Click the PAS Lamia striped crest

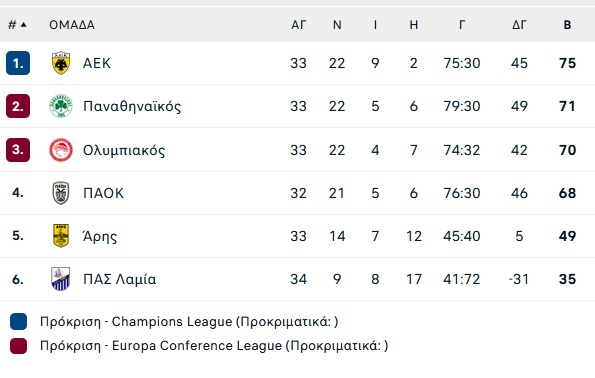(x=61, y=279)
